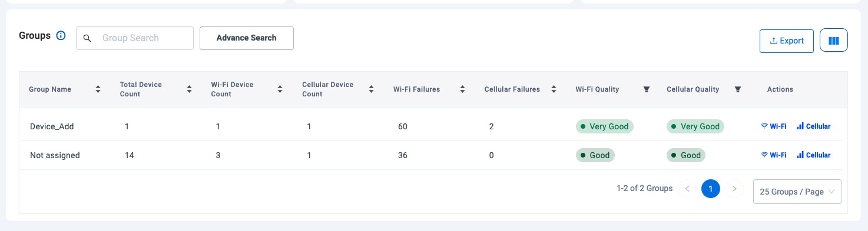The height and width of the screenshot is (231, 868).
Task: Open Cellular view for Not assigned group
Action: point(814,155)
